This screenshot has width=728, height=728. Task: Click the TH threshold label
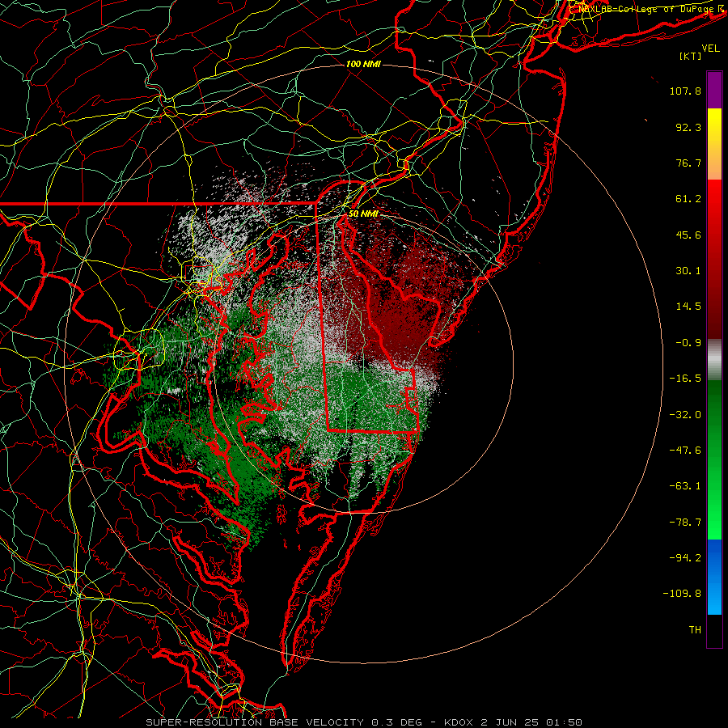(x=695, y=630)
